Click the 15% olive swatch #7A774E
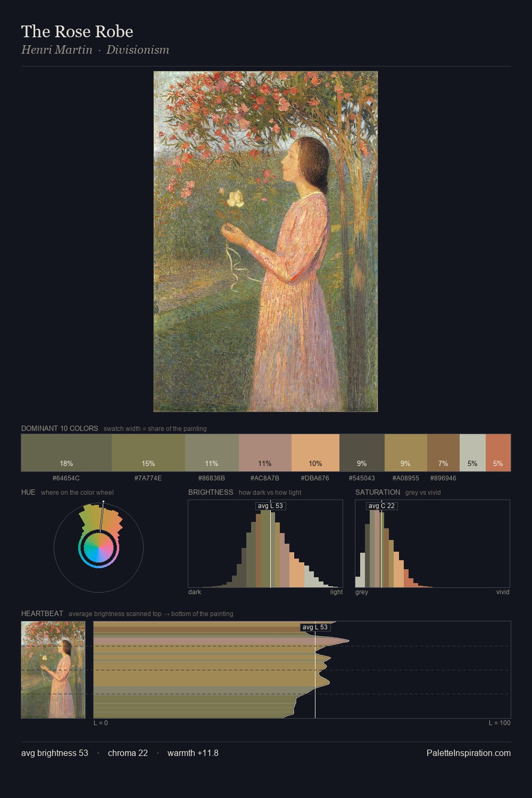The height and width of the screenshot is (798, 532). (x=148, y=453)
